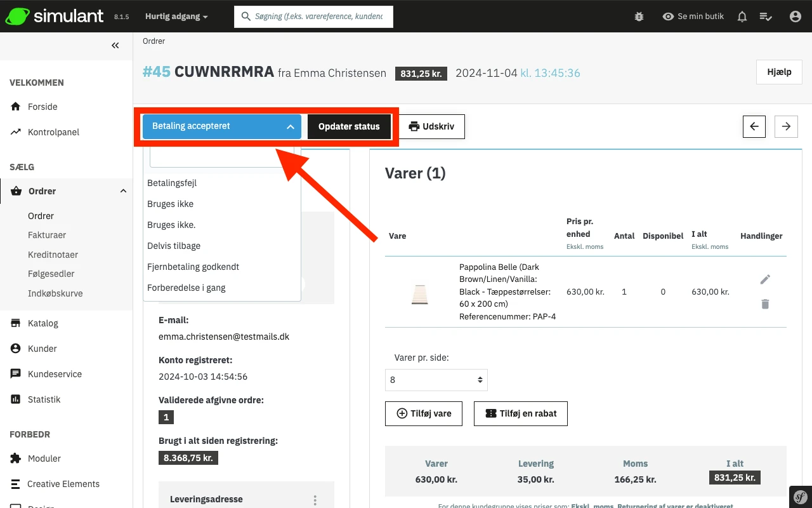The height and width of the screenshot is (508, 812).
Task: Go to next order arrow
Action: [786, 126]
